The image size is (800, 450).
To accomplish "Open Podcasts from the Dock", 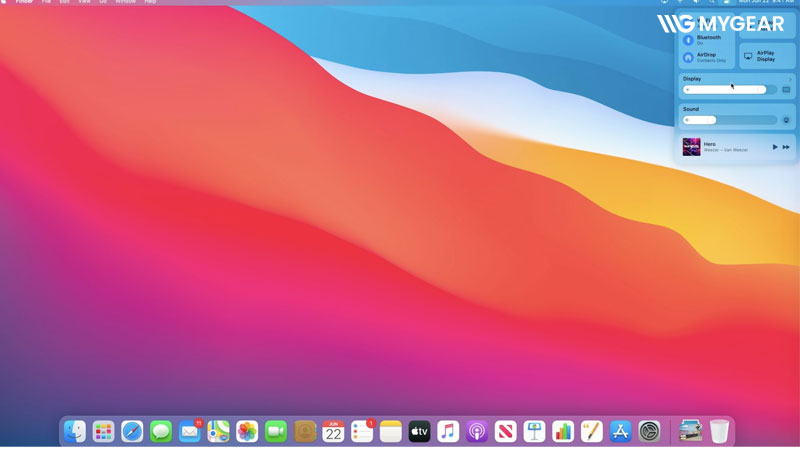I will (x=477, y=432).
